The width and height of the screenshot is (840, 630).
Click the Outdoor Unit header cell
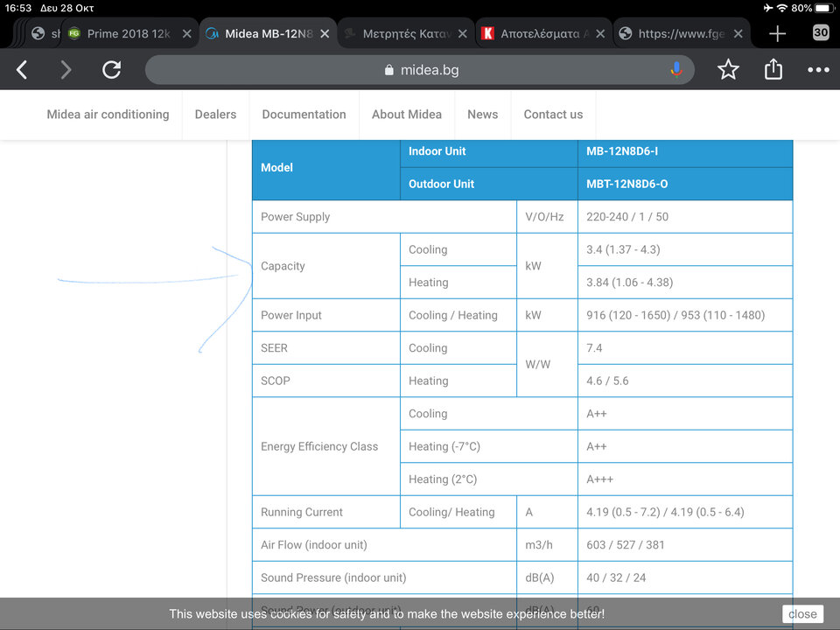point(488,184)
